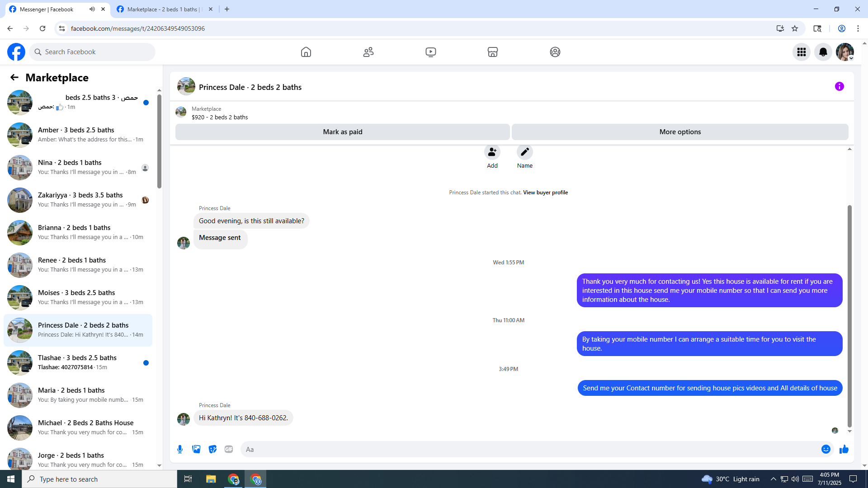The width and height of the screenshot is (868, 488).
Task: Open Tlashae 3 beds 2.5 baths conversation
Action: [78, 362]
